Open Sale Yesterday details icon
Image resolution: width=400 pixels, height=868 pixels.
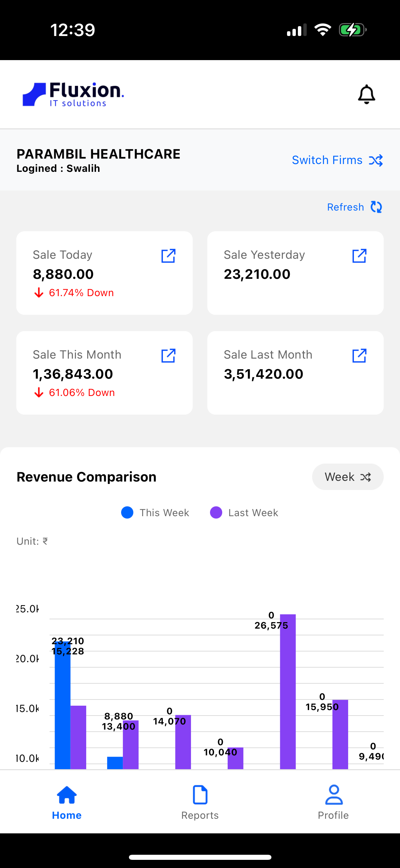(x=359, y=256)
